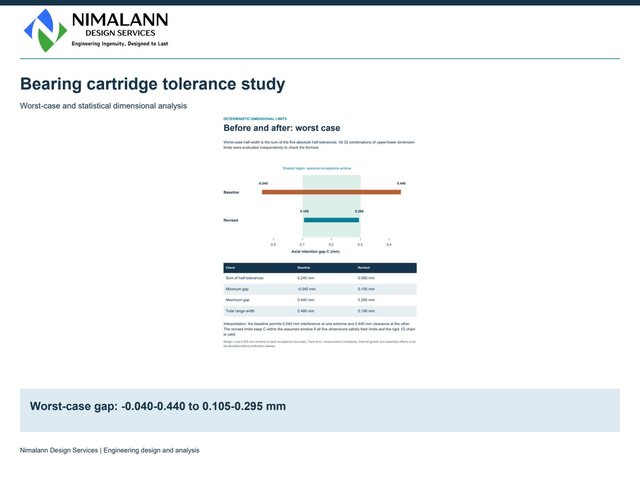Click the 'Total range width' table row label

click(240, 311)
